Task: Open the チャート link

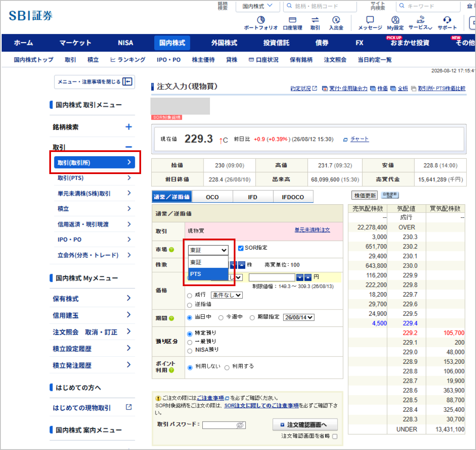Action: 360,139
